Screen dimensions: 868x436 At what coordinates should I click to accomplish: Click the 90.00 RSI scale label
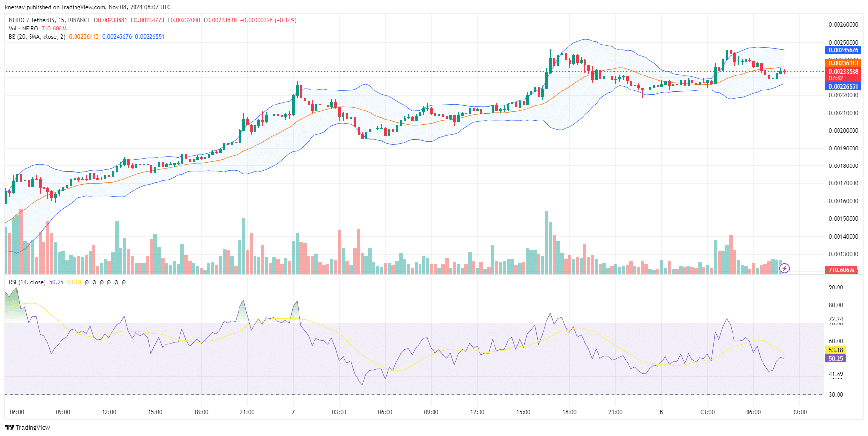tap(836, 287)
